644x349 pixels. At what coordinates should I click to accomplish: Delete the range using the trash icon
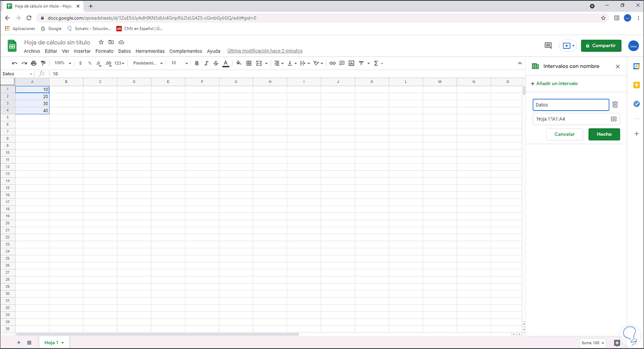[615, 104]
